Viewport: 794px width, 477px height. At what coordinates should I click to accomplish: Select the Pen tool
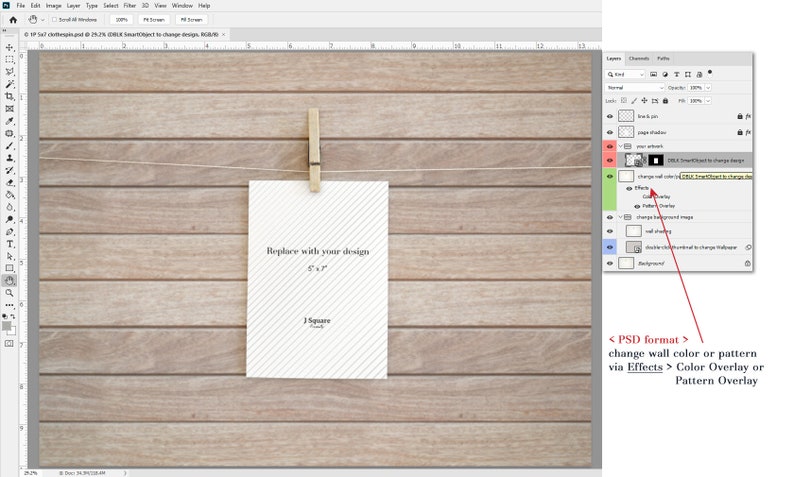click(9, 232)
